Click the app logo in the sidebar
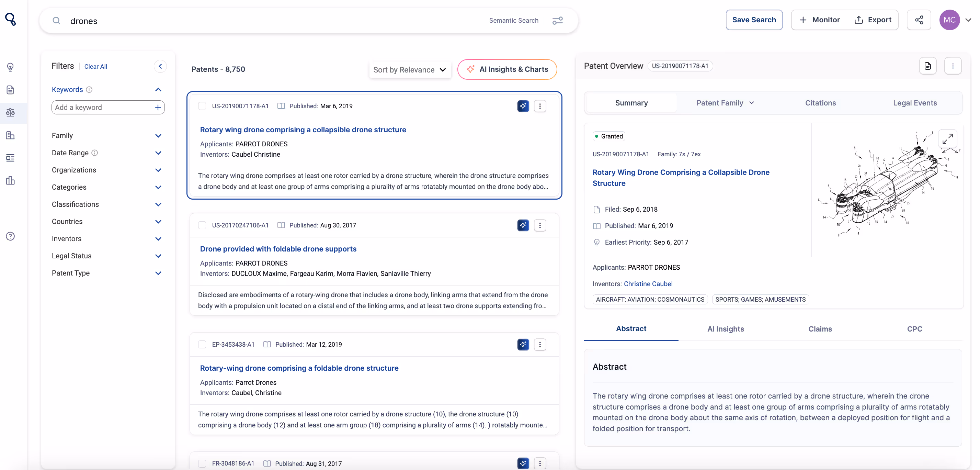Viewport: 980px width, 470px height. pos(10,19)
